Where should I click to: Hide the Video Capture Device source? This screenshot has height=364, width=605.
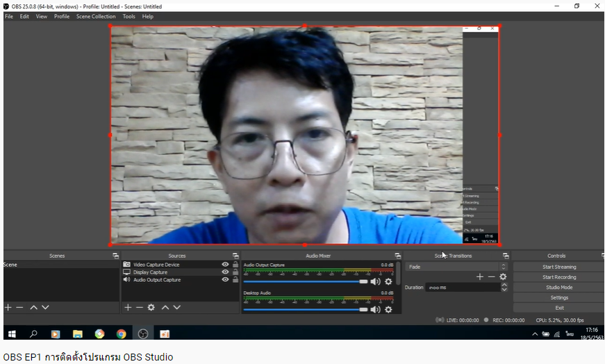(x=225, y=265)
